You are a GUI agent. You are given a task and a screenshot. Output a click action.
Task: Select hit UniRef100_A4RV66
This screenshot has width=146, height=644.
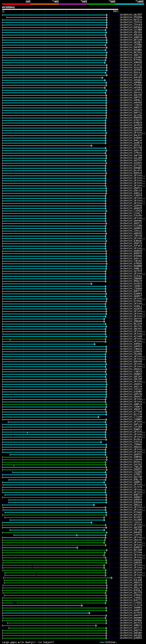point(131,103)
